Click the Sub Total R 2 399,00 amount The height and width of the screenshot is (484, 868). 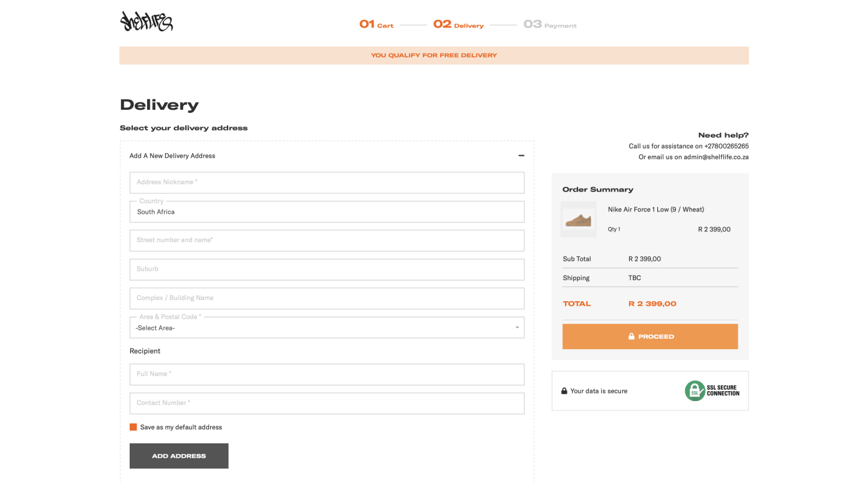[x=645, y=259]
